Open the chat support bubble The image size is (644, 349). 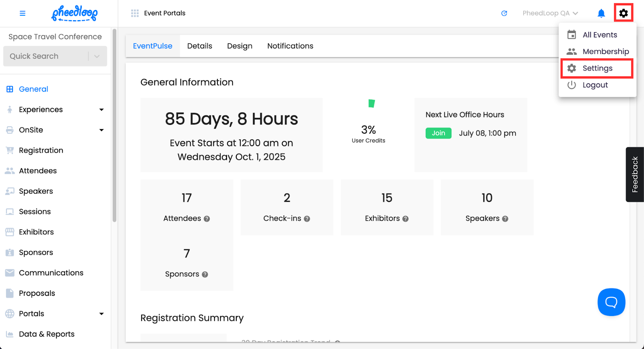[611, 302]
